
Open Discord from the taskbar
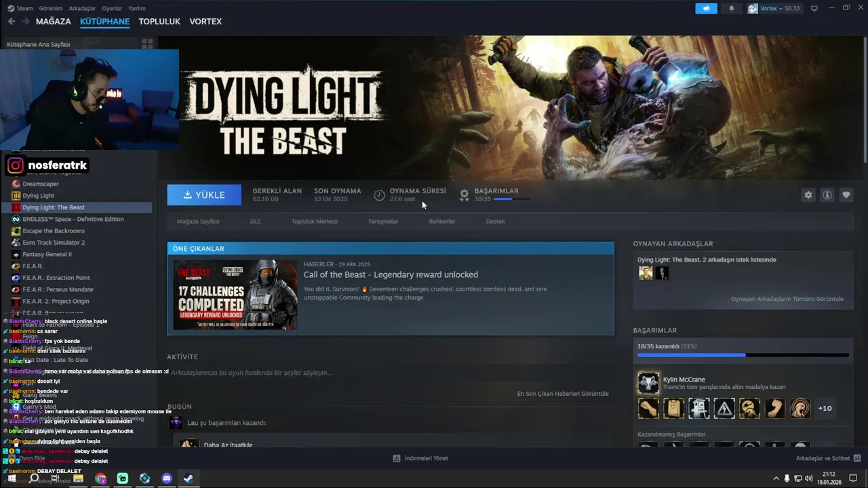(x=167, y=479)
